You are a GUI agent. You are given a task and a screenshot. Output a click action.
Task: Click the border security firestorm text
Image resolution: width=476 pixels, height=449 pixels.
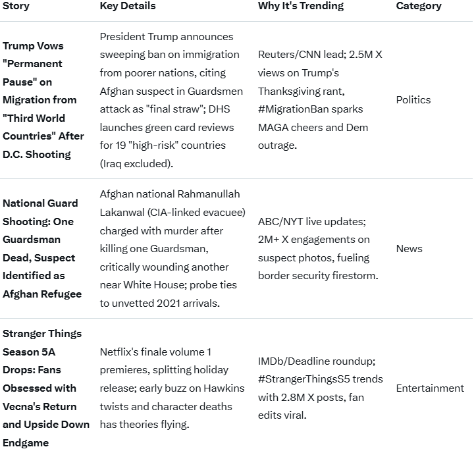click(318, 276)
